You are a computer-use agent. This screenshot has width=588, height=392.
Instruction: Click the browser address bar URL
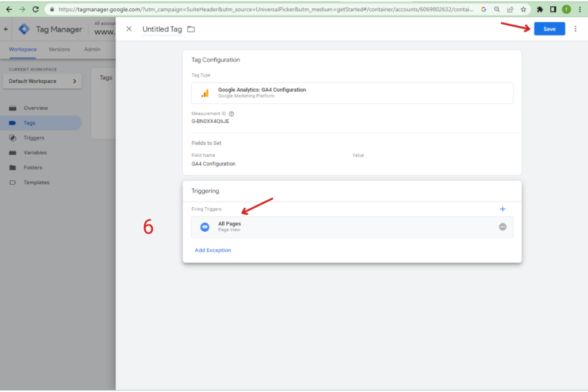click(266, 9)
